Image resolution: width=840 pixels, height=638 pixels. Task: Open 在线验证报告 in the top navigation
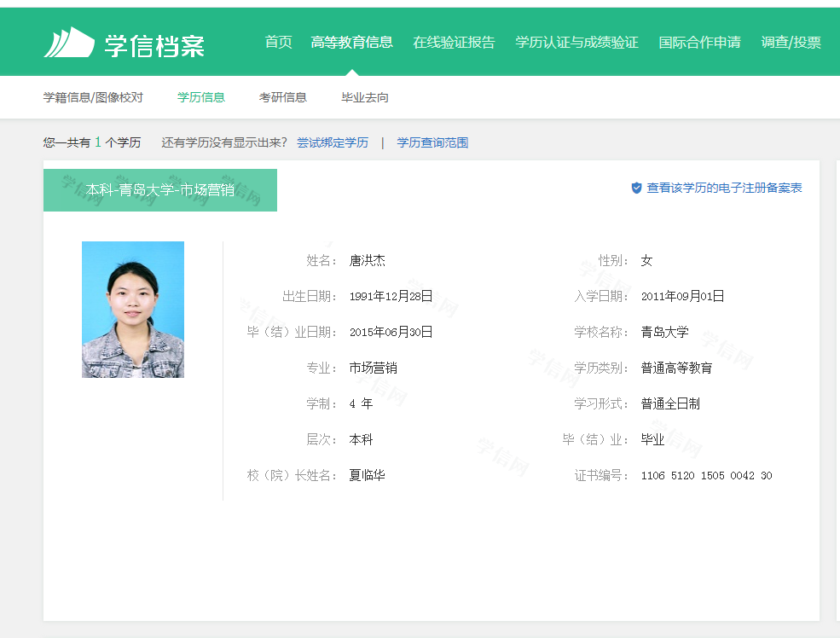[454, 42]
